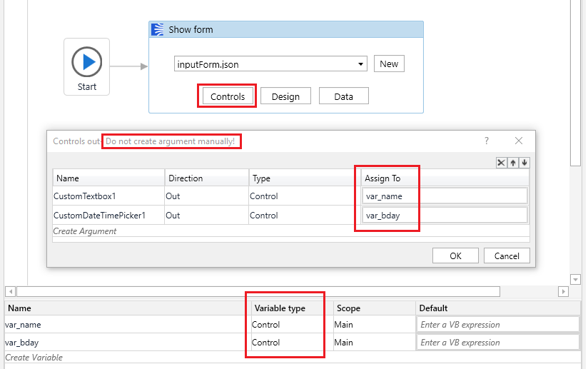Click the horizontal scrollbar thumb
The height and width of the screenshot is (369, 588).
[258, 291]
